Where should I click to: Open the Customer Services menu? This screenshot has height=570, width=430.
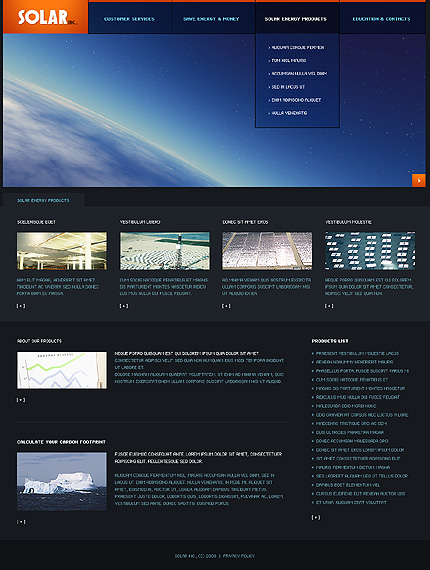pos(129,19)
